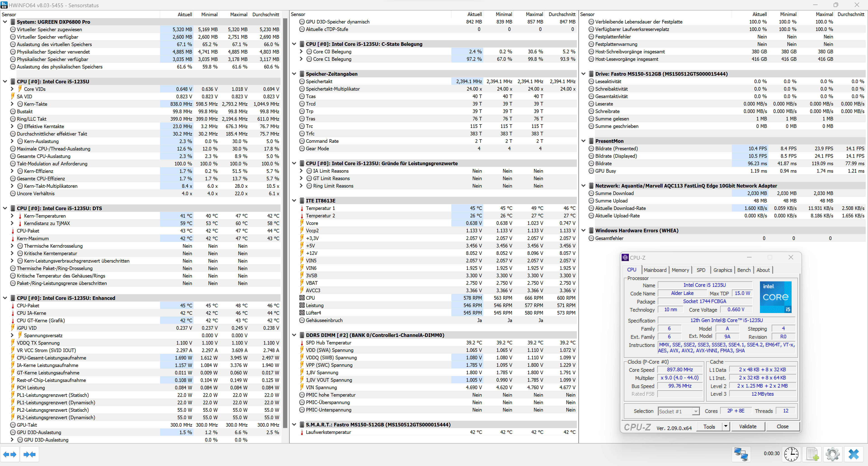The width and height of the screenshot is (868, 466).
Task: Open the Graphics tab in CPU-Z
Action: [x=722, y=270]
